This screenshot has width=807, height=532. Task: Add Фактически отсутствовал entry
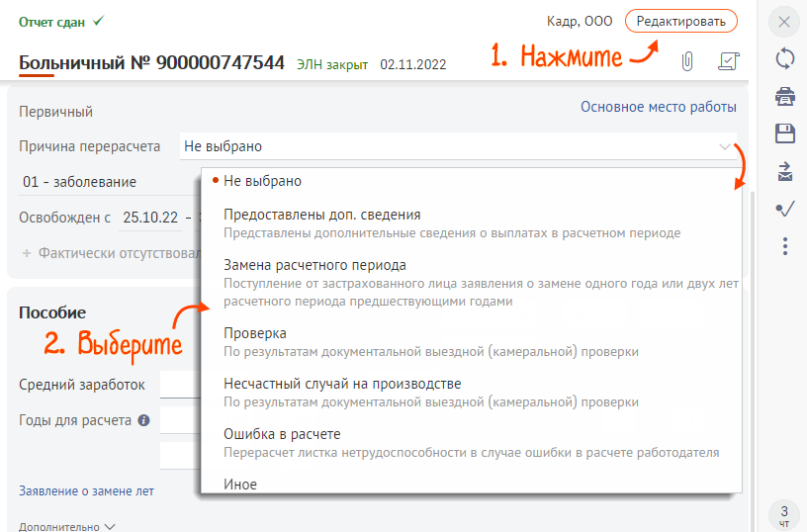(111, 253)
